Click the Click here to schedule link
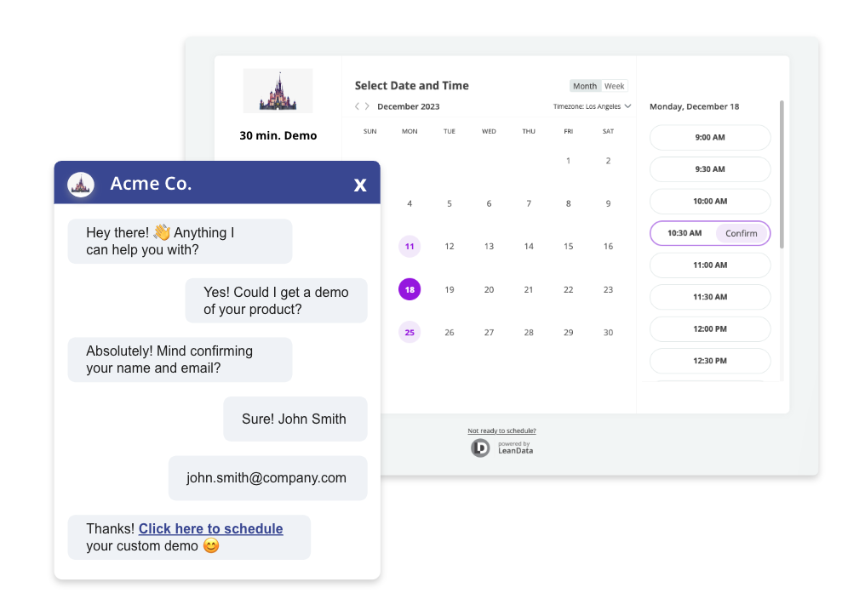Image resolution: width=865 pixels, height=616 pixels. point(210,529)
